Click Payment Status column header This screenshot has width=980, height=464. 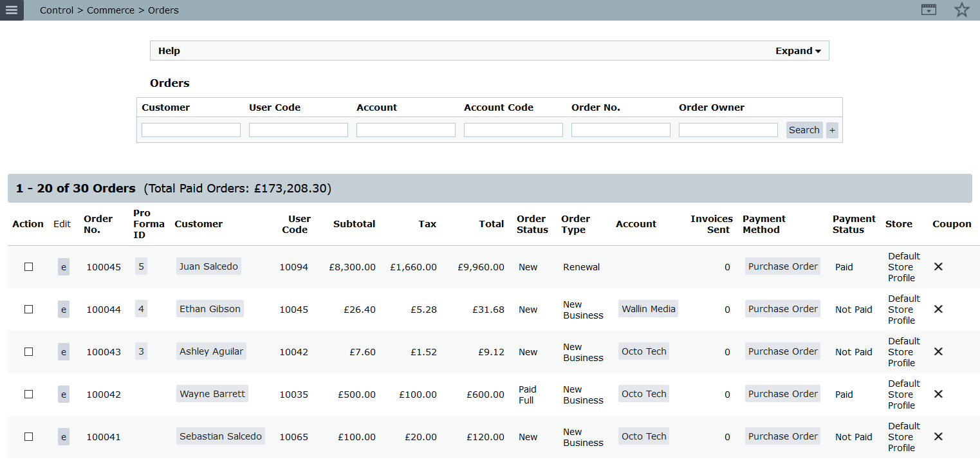click(x=854, y=224)
